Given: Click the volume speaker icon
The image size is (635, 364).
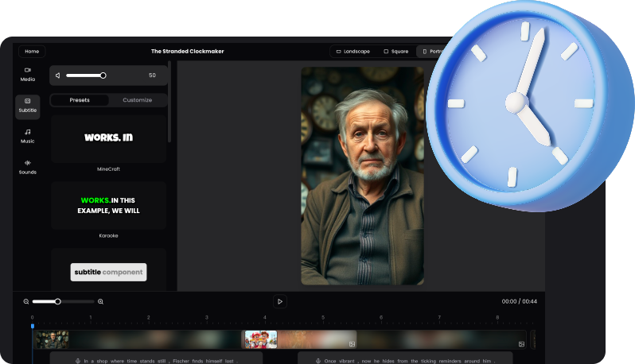Looking at the screenshot, I should pyautogui.click(x=58, y=76).
